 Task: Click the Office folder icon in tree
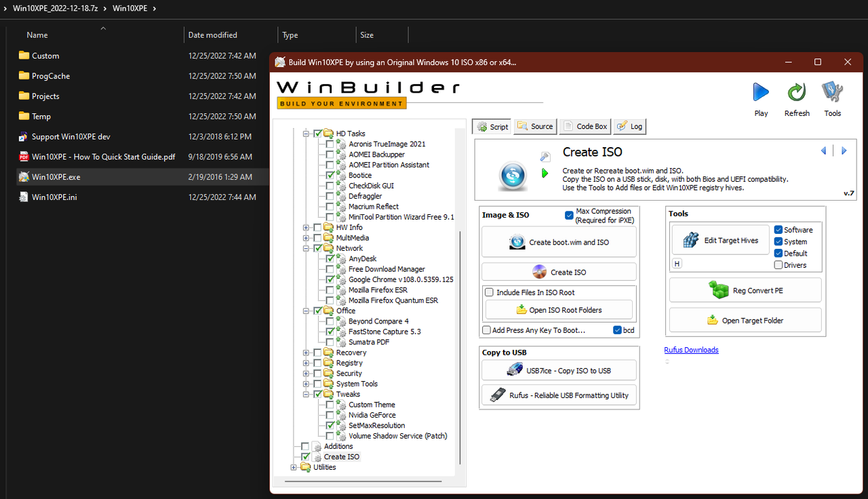pos(329,311)
